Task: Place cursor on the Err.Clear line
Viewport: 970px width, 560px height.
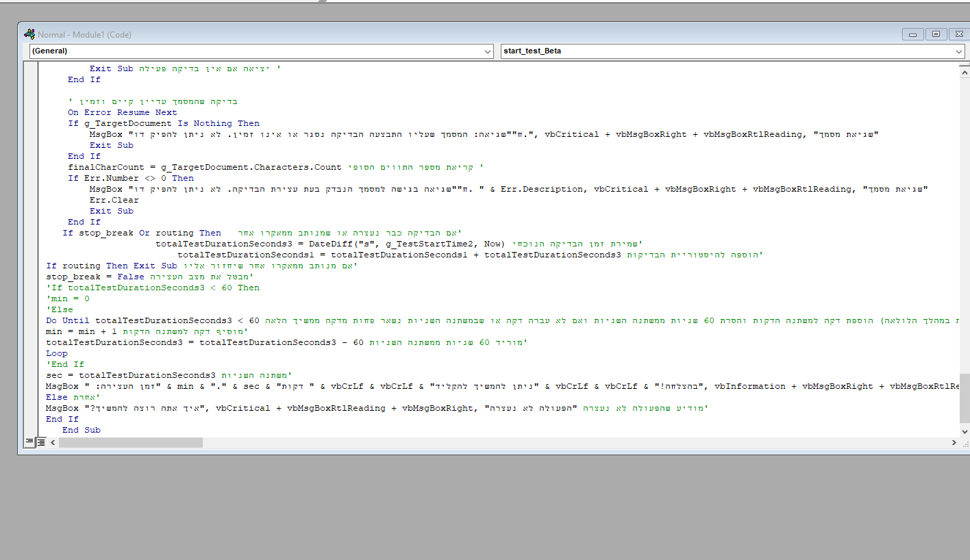Action: pyautogui.click(x=114, y=200)
